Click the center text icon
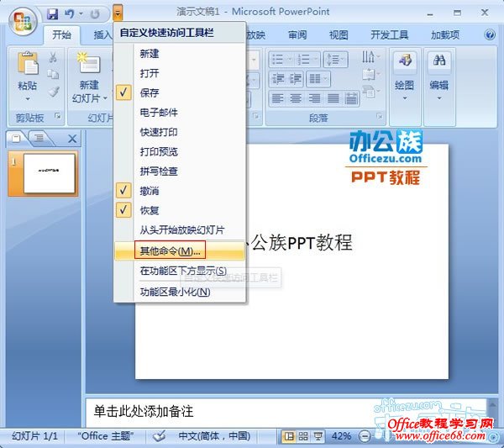The height and width of the screenshot is (448, 504). coord(296,98)
